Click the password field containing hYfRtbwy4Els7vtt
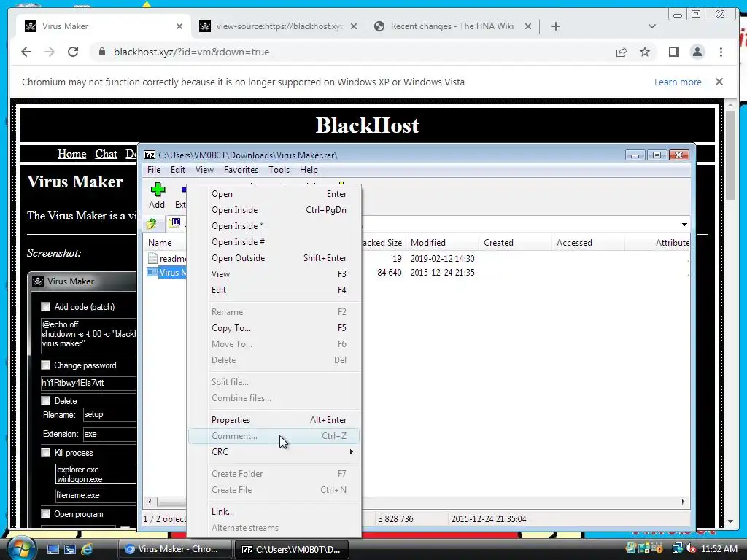Image resolution: width=747 pixels, height=560 pixels. point(88,383)
